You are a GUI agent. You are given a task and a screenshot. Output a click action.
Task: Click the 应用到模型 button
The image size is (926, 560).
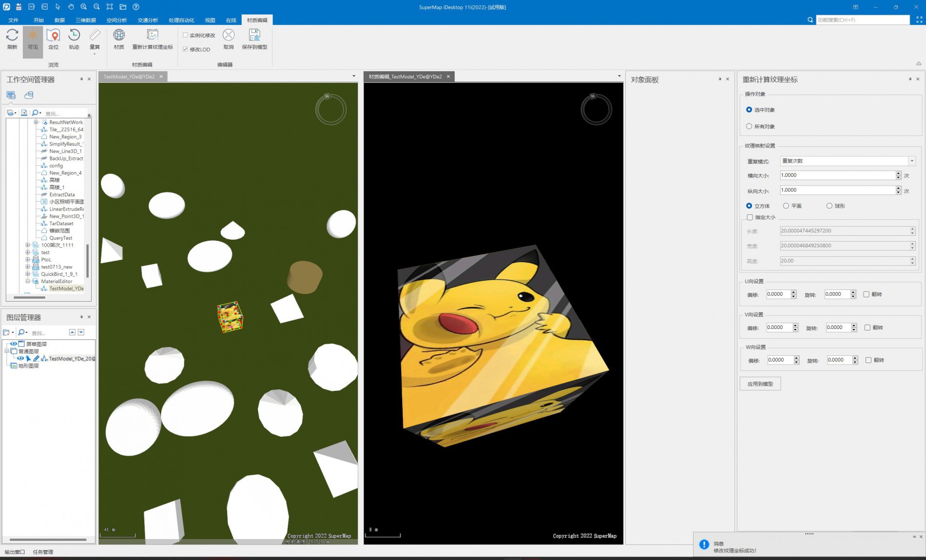760,384
